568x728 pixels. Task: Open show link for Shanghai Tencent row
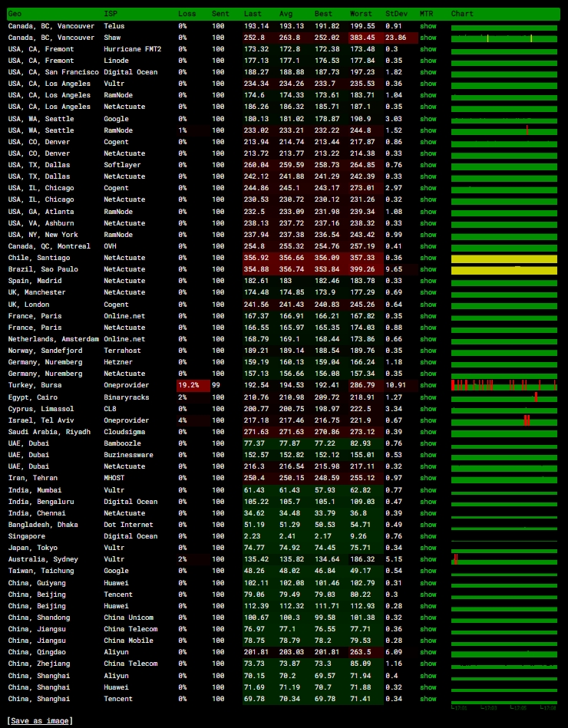(428, 699)
